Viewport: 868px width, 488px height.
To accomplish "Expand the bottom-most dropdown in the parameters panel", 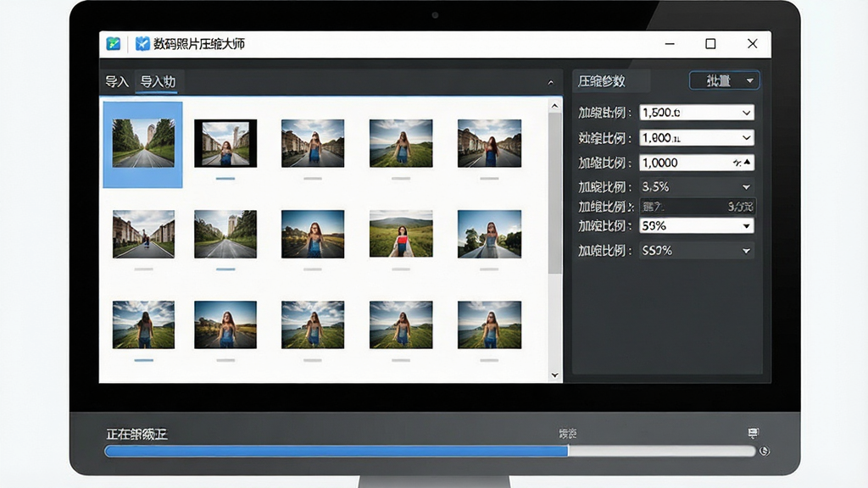I will 697,251.
